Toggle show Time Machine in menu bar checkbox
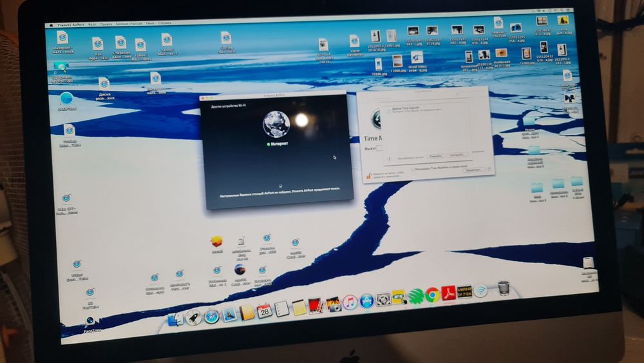This screenshot has height=363, width=644. (413, 169)
